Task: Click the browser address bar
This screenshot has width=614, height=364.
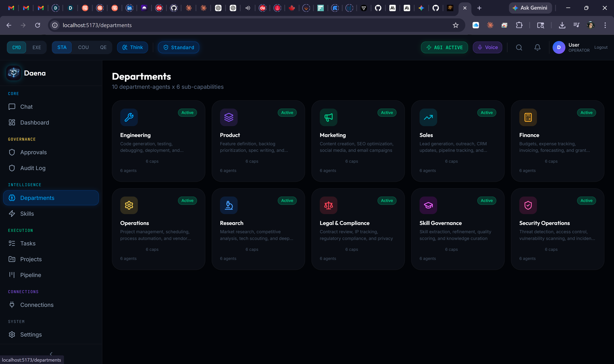Action: coord(246,25)
